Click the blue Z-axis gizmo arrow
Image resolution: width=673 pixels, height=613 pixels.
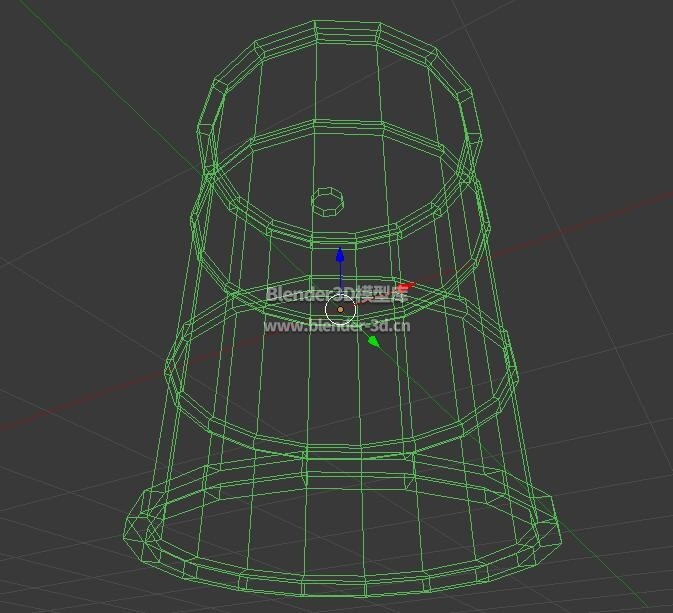point(340,255)
